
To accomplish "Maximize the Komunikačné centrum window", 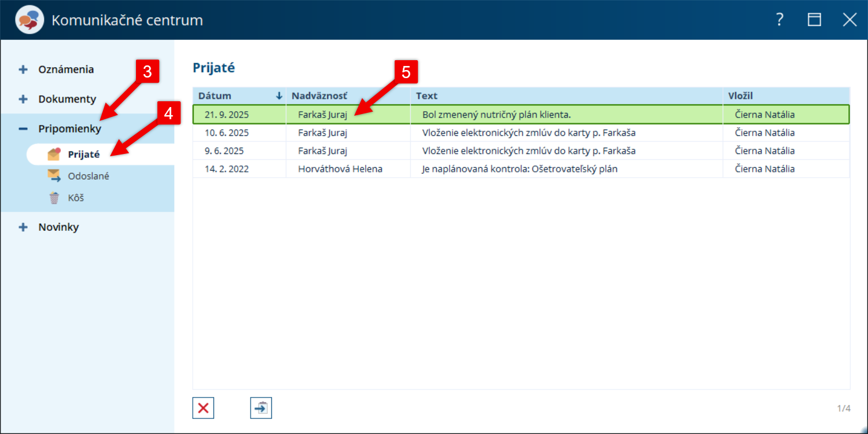I will tap(815, 20).
